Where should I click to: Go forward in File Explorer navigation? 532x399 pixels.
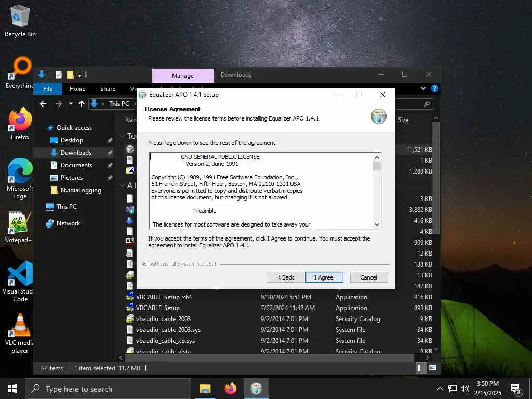[x=58, y=104]
